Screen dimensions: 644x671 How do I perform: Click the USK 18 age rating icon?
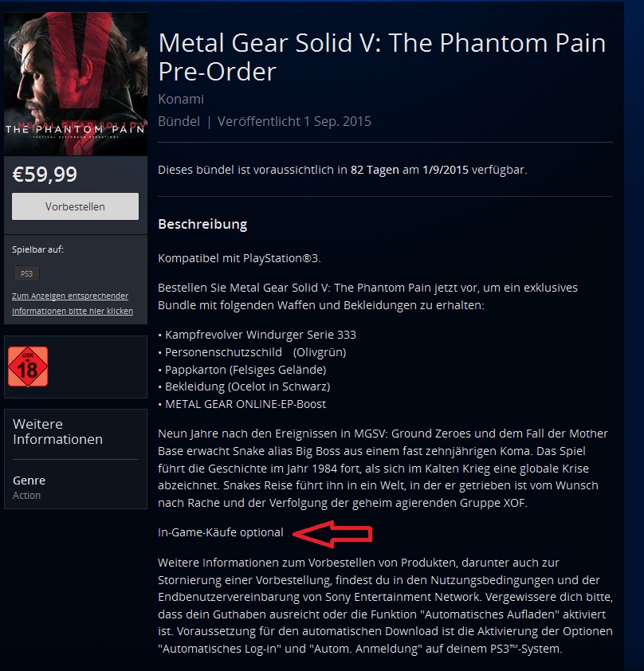(x=28, y=367)
